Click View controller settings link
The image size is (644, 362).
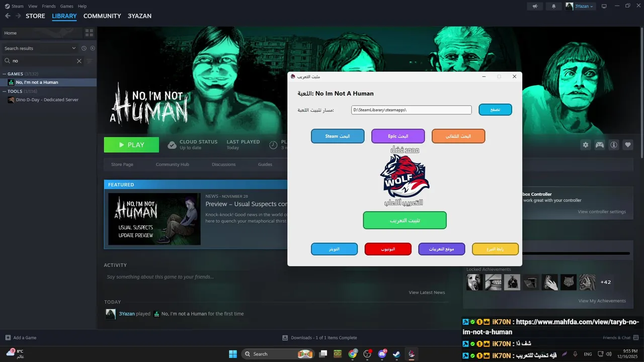click(602, 212)
